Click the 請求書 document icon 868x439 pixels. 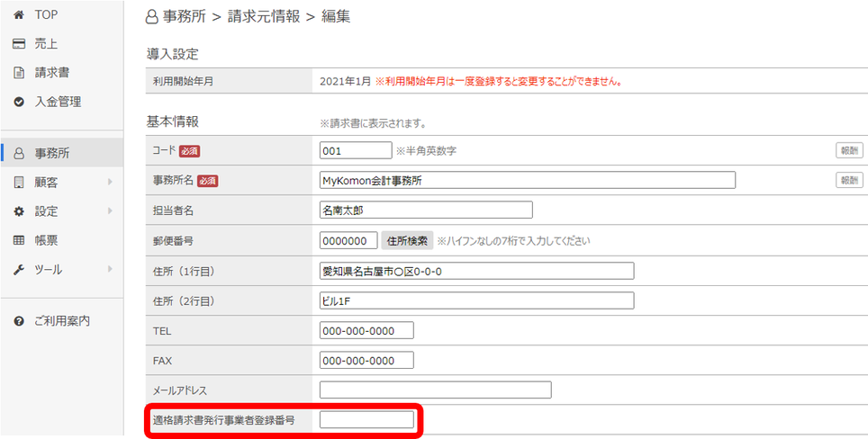[18, 73]
